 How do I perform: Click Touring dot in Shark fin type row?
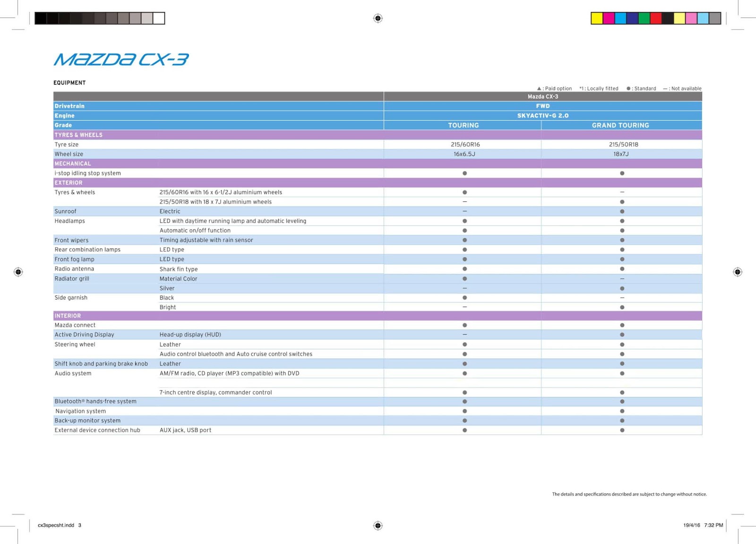coord(464,269)
